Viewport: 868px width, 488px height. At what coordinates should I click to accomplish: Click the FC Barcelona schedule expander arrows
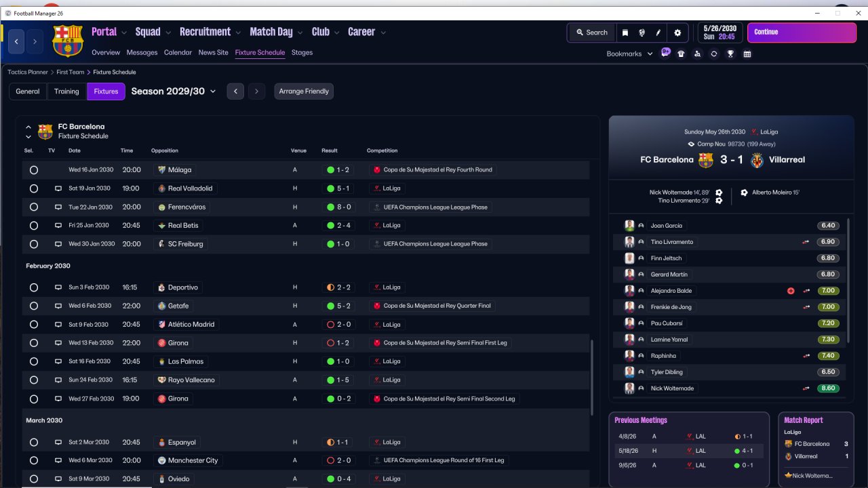point(28,131)
